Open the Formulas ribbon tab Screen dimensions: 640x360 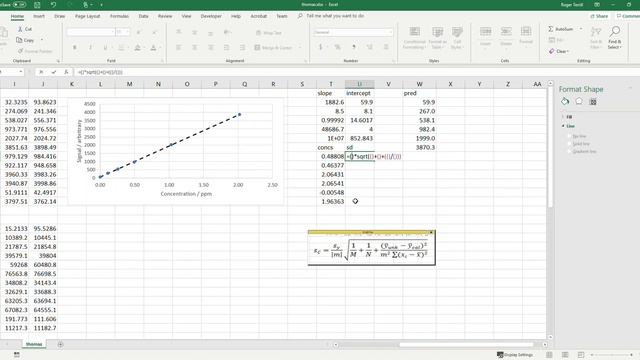(x=119, y=16)
